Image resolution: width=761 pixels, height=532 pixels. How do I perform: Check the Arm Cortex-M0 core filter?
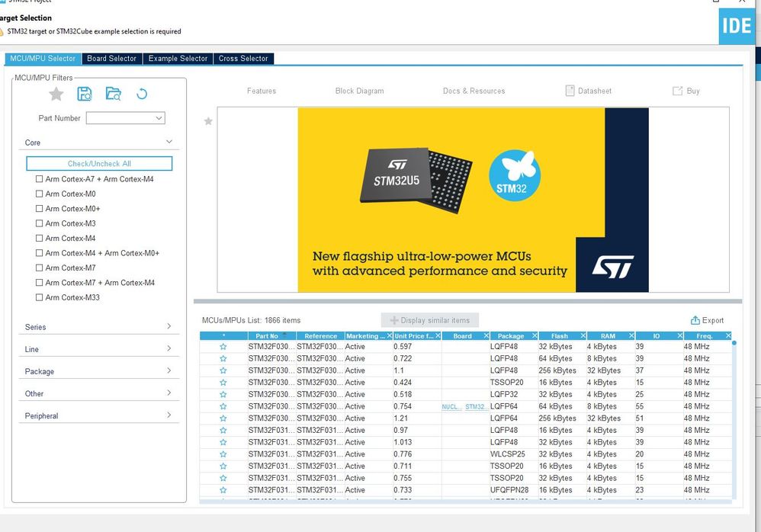coord(40,194)
